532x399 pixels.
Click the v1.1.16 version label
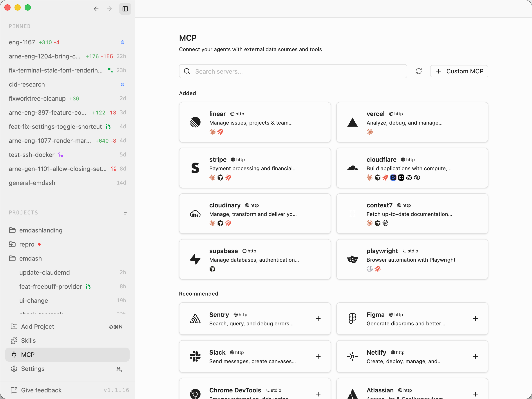[116, 390]
